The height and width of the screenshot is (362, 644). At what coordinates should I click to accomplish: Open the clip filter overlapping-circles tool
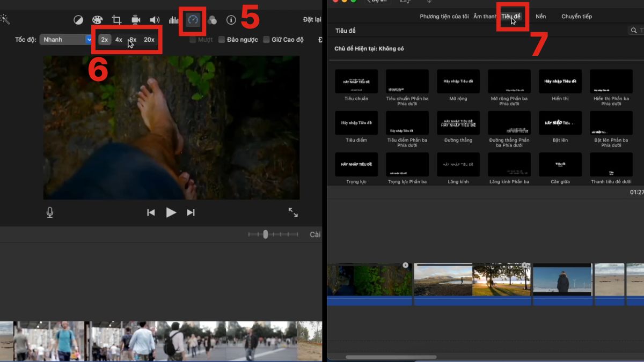click(x=212, y=20)
